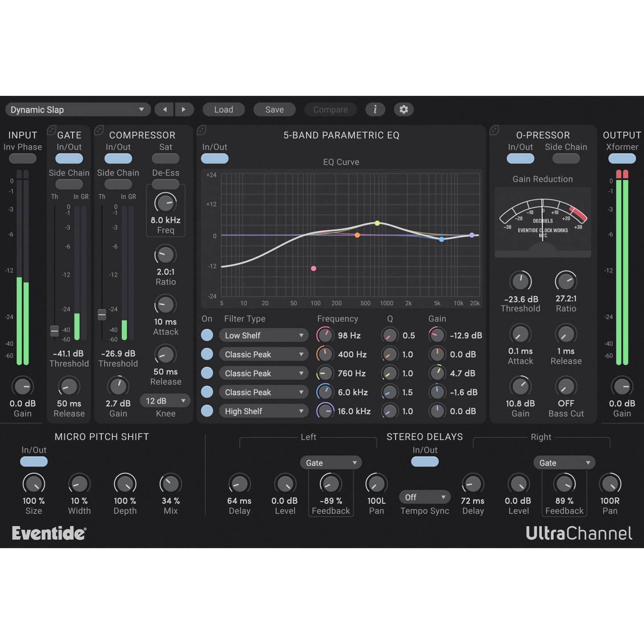644x644 pixels.
Task: Click the 16.0 kHz frequency value
Action: point(354,411)
